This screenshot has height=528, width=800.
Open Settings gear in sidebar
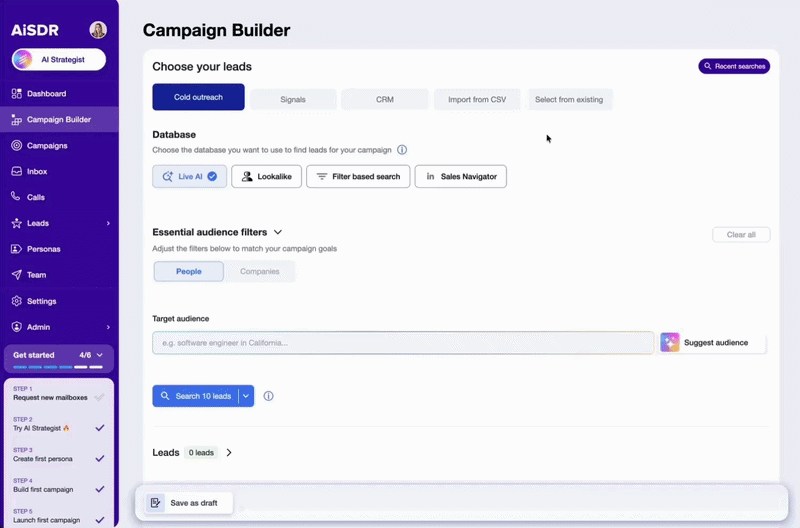41,301
